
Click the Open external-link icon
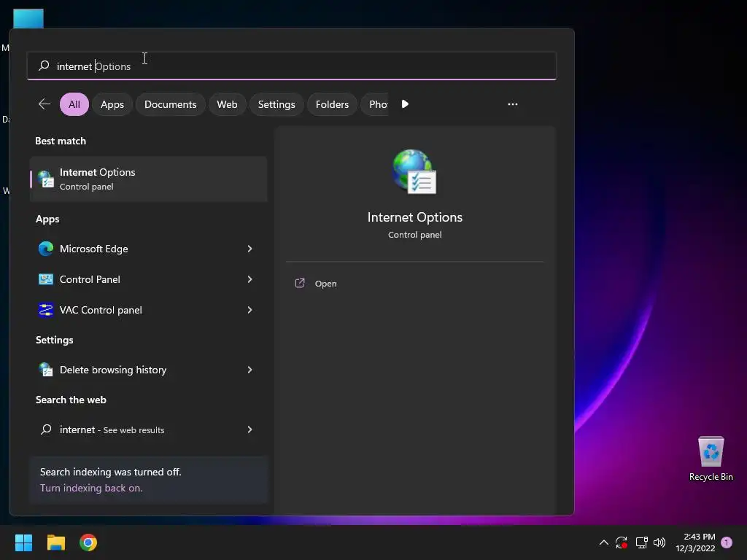tap(300, 284)
